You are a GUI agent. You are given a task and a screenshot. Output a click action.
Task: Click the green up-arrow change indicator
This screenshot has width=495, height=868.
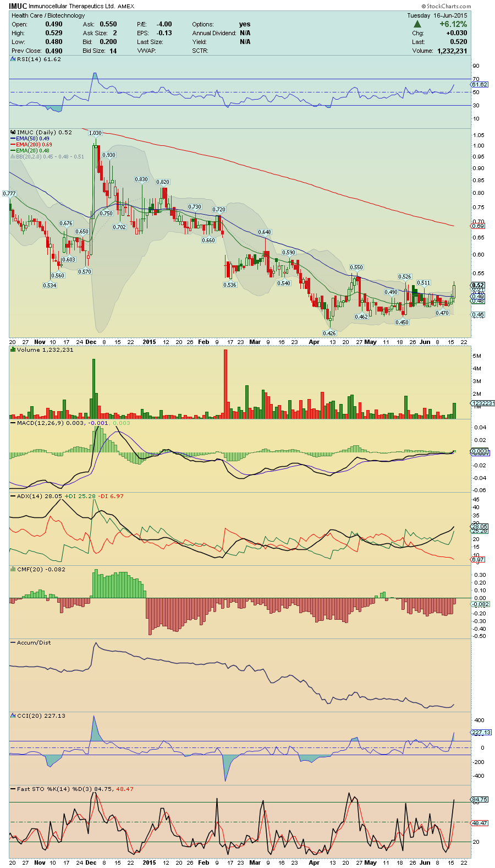tap(417, 24)
